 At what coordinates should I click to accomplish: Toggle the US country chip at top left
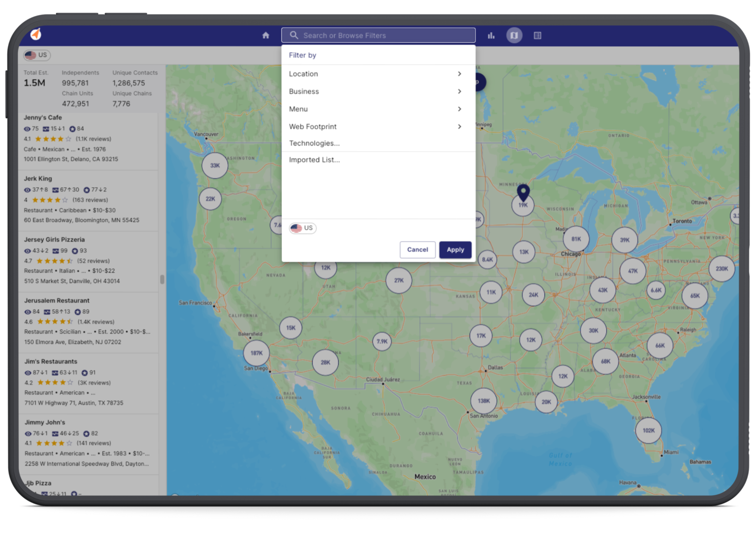(36, 55)
